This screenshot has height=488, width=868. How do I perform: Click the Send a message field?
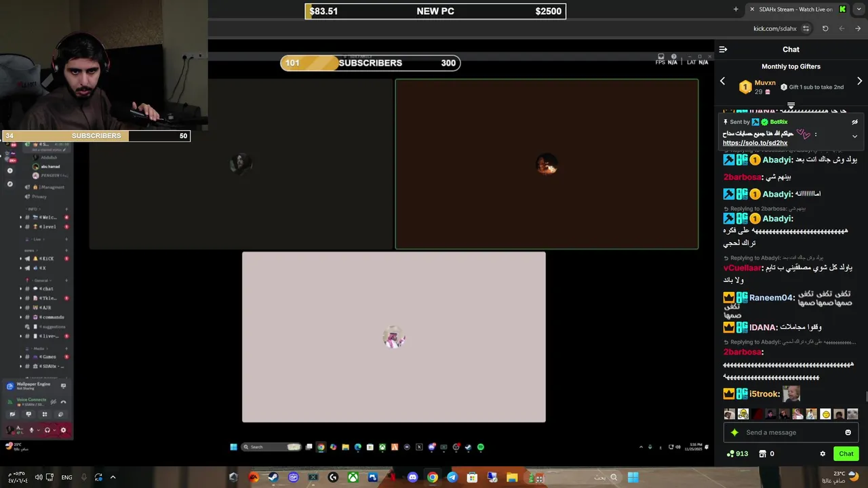coord(790,432)
